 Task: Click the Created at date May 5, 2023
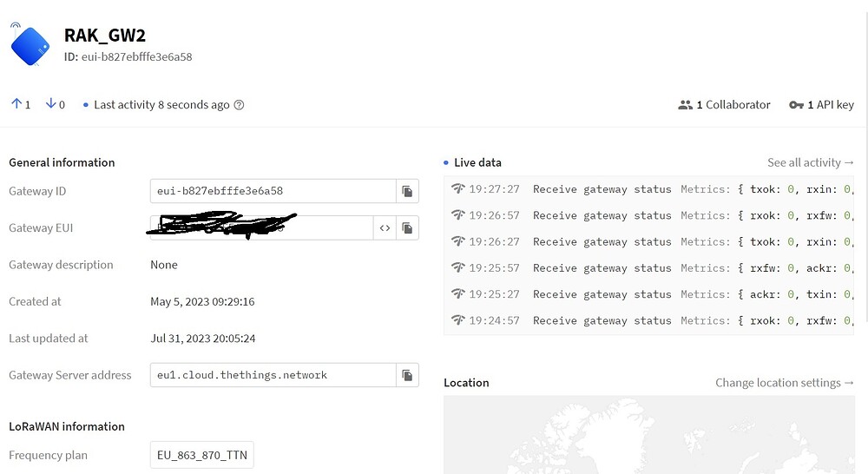(202, 302)
